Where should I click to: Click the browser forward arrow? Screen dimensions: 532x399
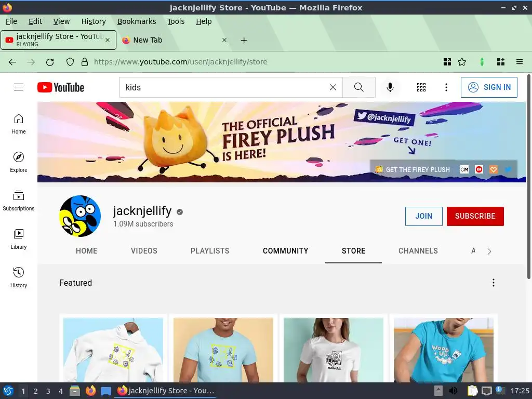pyautogui.click(x=31, y=62)
